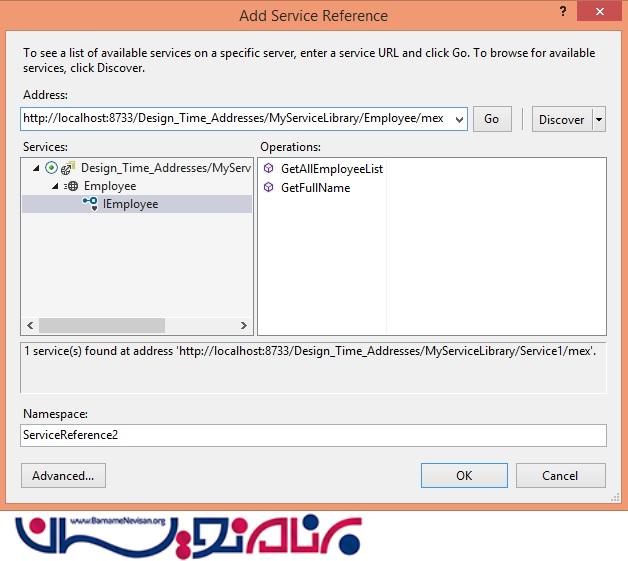The height and width of the screenshot is (561, 628).
Task: Click inside the Namespace text field
Action: coord(313,435)
